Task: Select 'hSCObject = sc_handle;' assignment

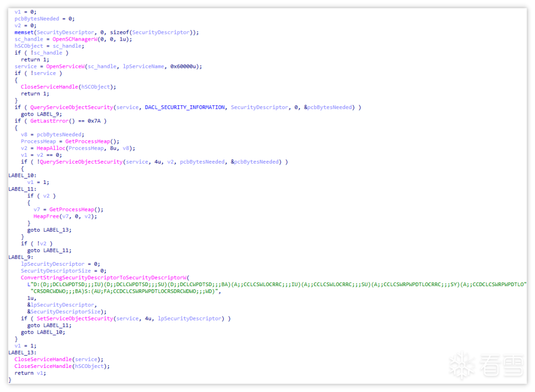Action: click(x=49, y=46)
